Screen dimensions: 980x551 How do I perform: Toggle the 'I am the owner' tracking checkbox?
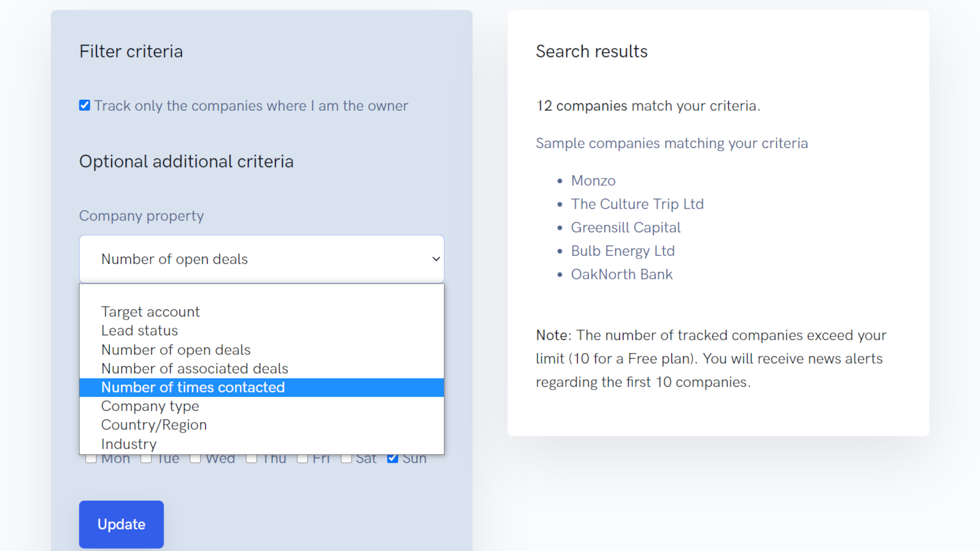click(x=85, y=105)
